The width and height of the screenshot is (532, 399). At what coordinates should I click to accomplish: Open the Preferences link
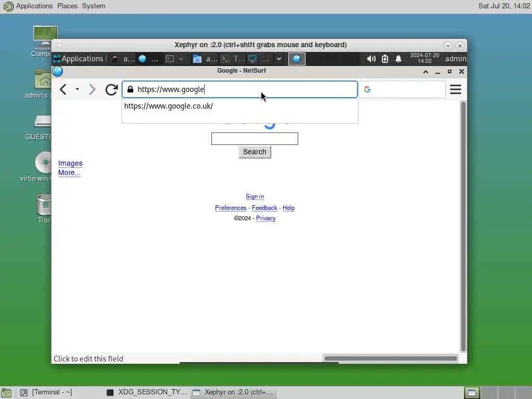point(230,208)
